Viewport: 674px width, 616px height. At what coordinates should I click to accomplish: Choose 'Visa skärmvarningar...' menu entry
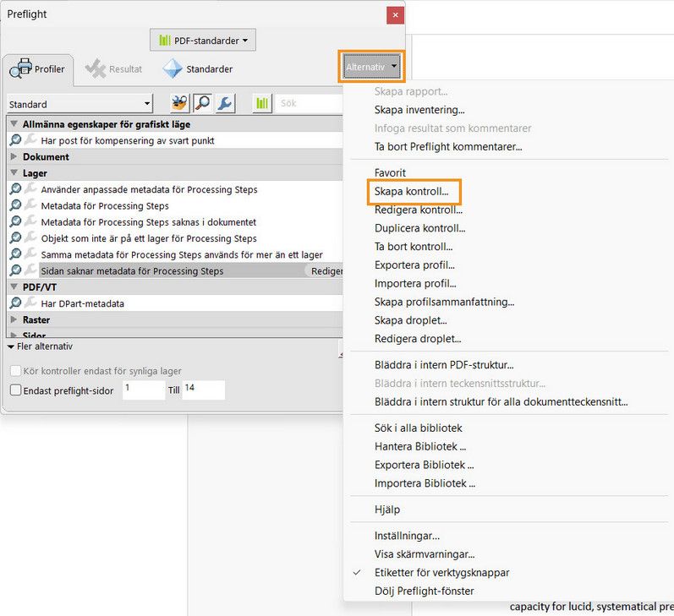[425, 554]
